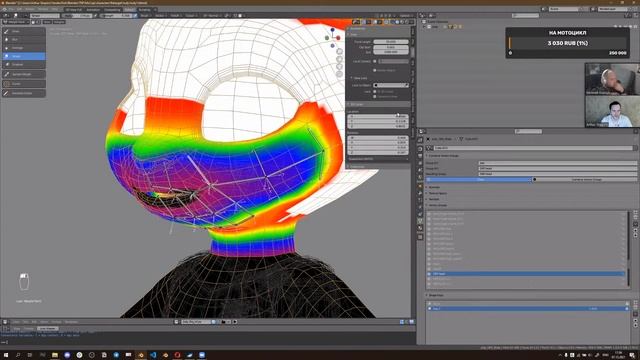Screen dimensions: 640x360
Task: Enable Local Camera checkbox
Action: pyautogui.click(x=375, y=61)
